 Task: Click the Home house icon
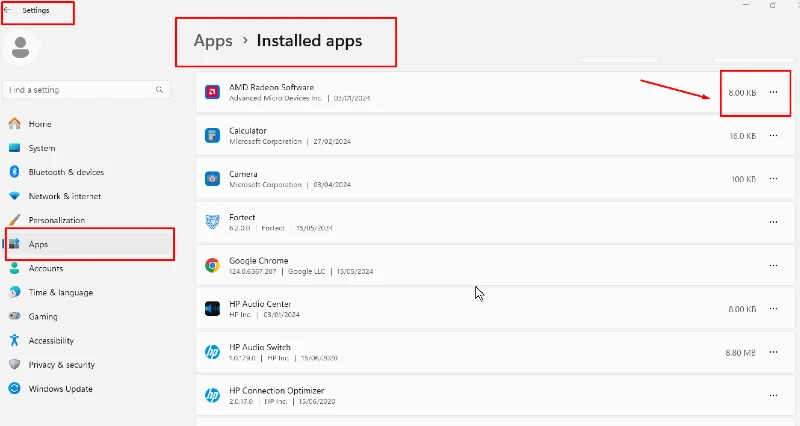pos(15,124)
